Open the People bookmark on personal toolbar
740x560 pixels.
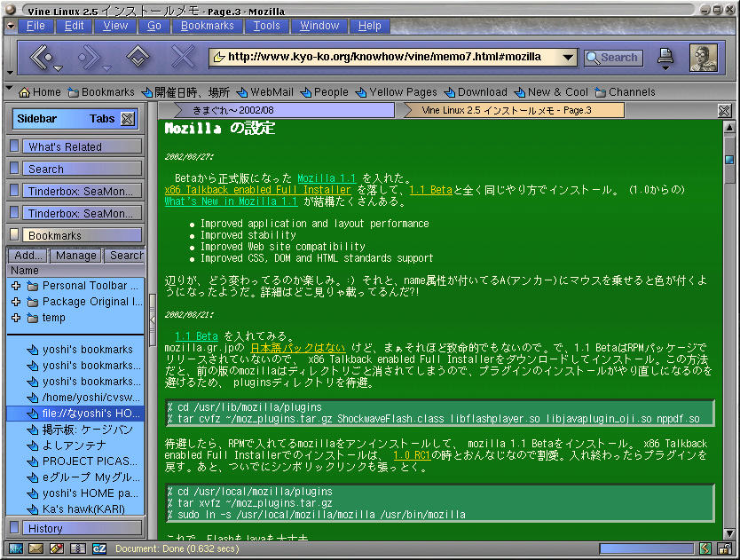(x=324, y=92)
